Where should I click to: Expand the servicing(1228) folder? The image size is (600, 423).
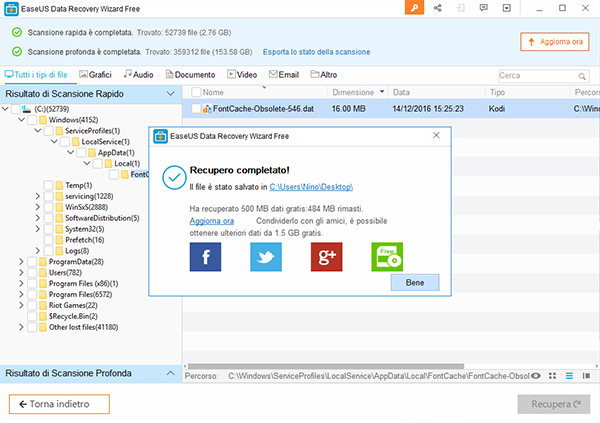[38, 196]
